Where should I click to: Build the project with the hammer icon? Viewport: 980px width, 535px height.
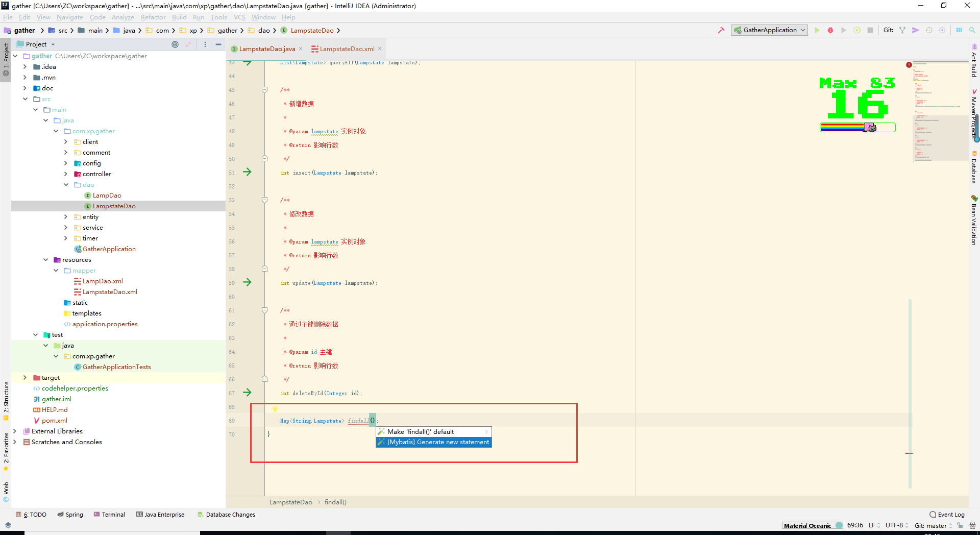click(721, 30)
